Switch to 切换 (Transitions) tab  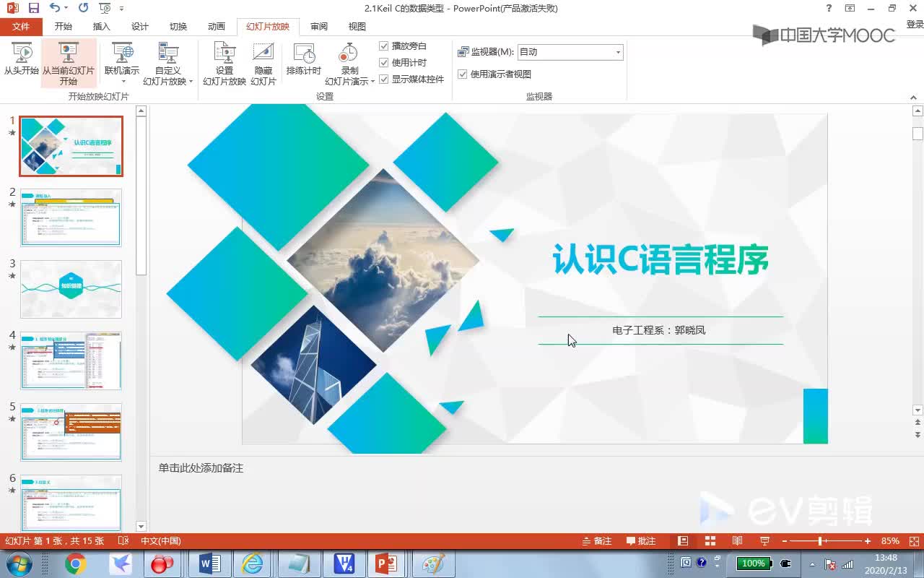(178, 27)
